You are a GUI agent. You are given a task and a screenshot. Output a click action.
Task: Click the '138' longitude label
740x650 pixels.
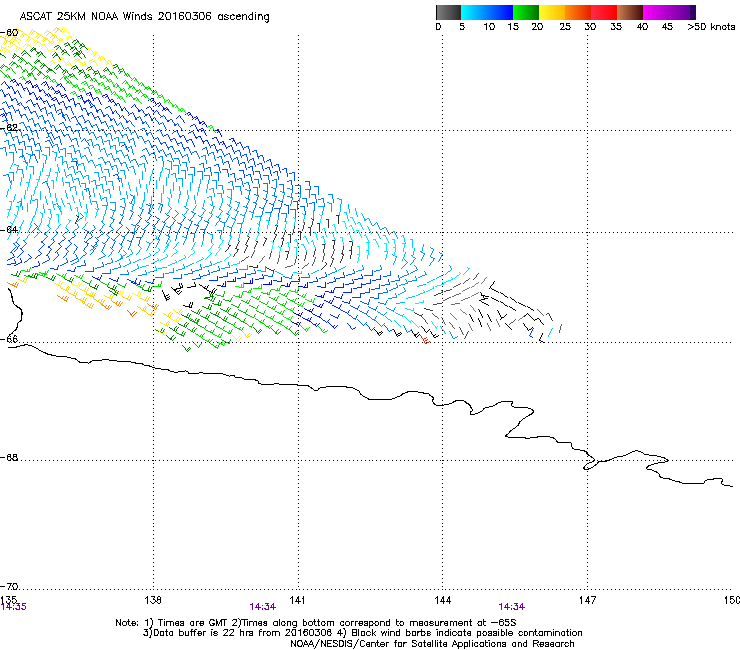tap(153, 600)
